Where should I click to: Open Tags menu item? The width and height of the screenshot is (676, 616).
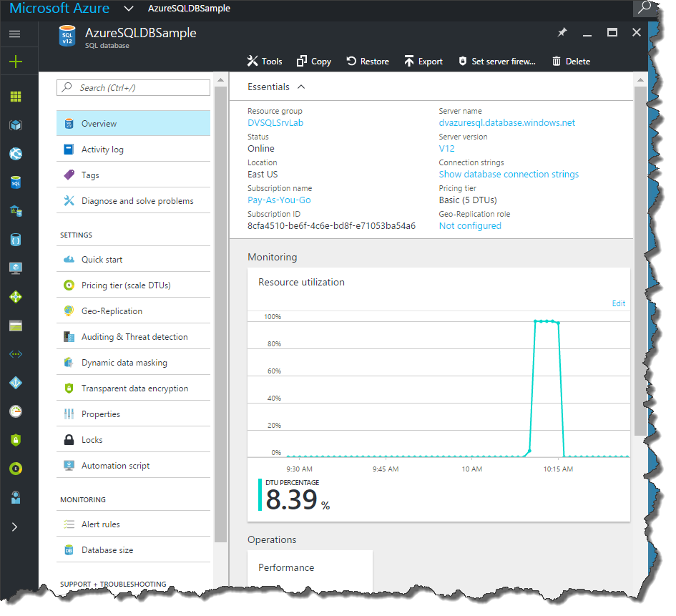coord(133,175)
